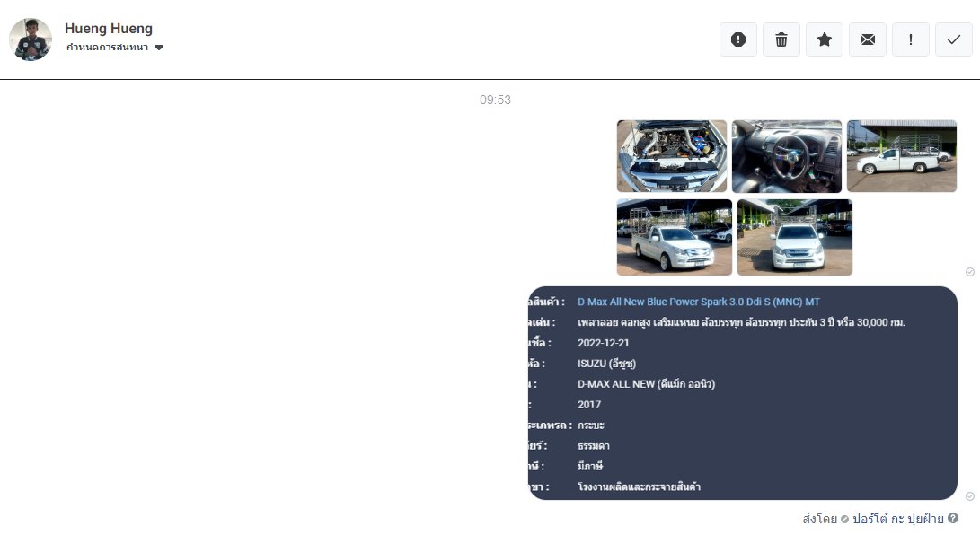The width and height of the screenshot is (980, 552).
Task: Select the brand text ISUZU (อีซูซุ)
Action: 607,364
